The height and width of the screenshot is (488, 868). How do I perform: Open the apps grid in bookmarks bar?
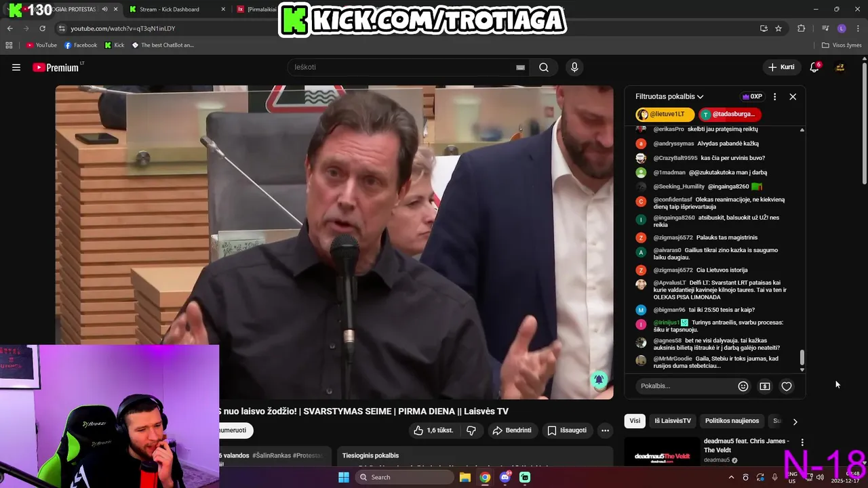9,45
